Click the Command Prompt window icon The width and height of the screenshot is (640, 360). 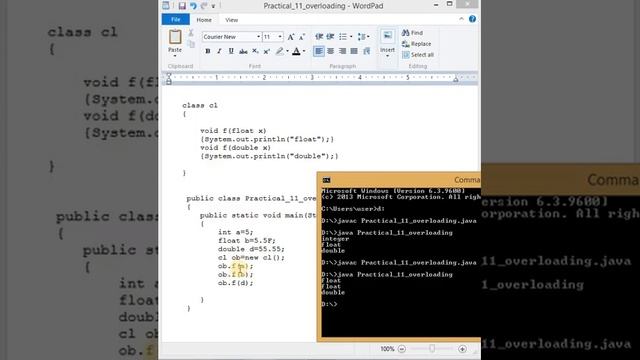(x=326, y=180)
